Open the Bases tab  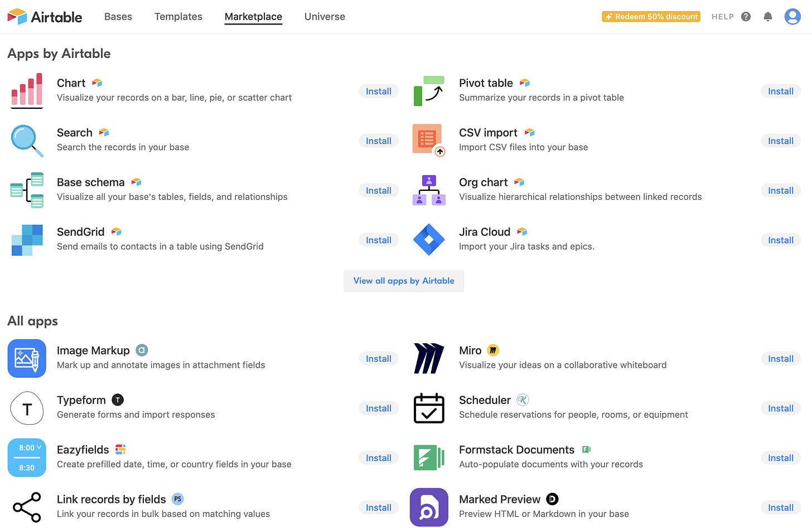click(x=118, y=17)
